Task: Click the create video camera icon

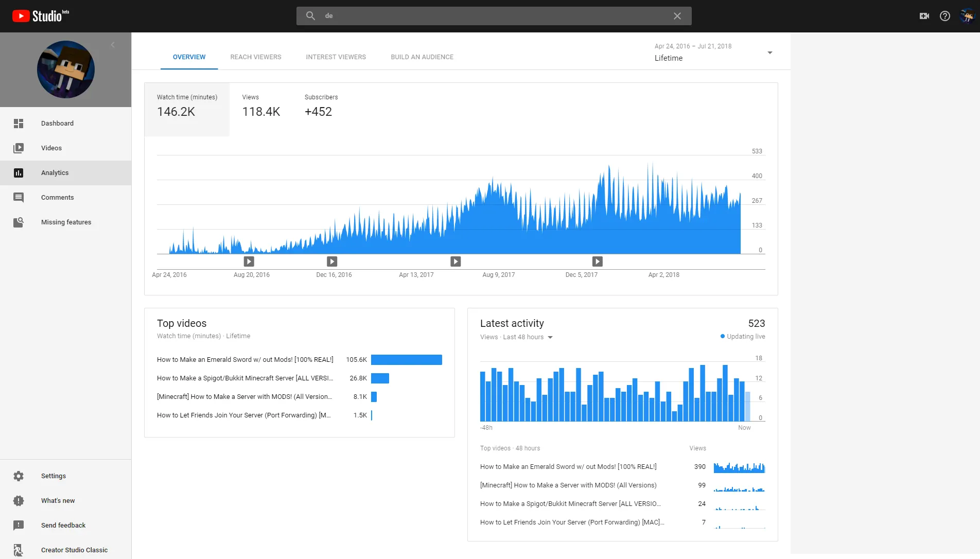Action: click(x=924, y=16)
